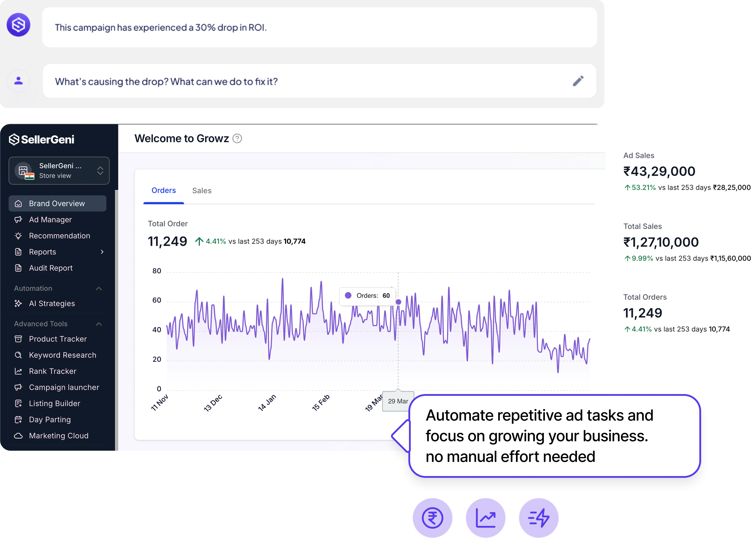The width and height of the screenshot is (756, 538).
Task: Click the help icon beside Welcome to Growz
Action: point(237,138)
